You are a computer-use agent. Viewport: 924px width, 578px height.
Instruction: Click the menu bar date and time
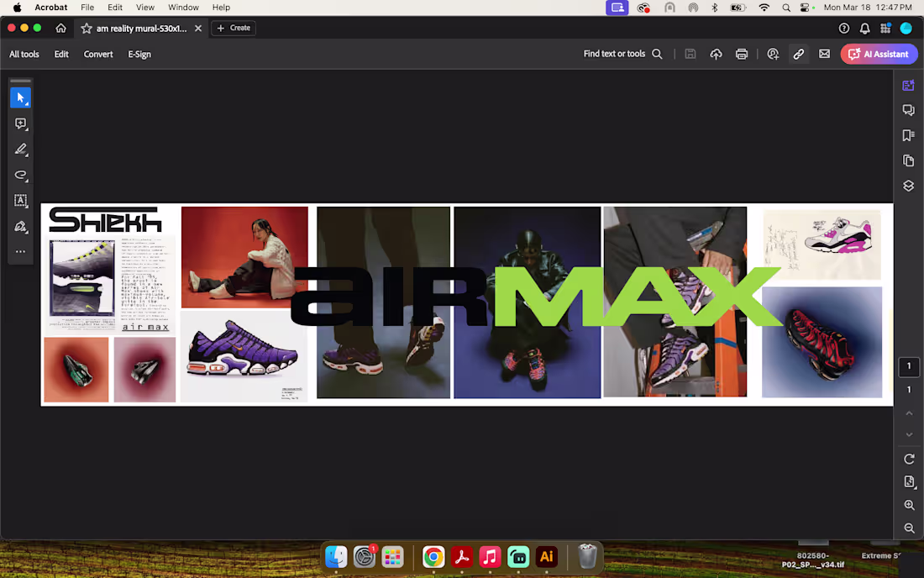point(868,8)
